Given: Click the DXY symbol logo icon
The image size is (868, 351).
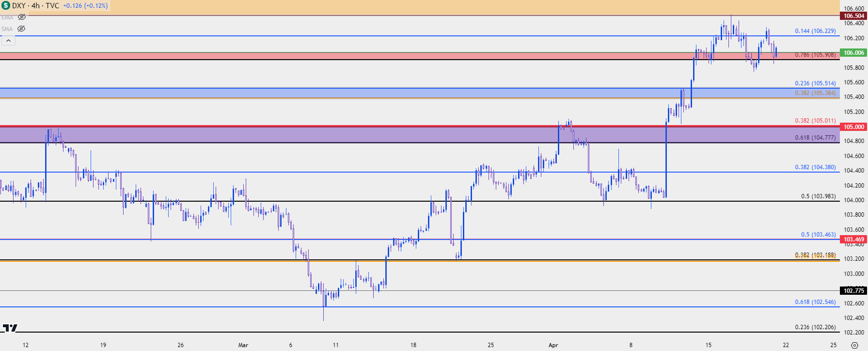Looking at the screenshot, I should (6, 6).
